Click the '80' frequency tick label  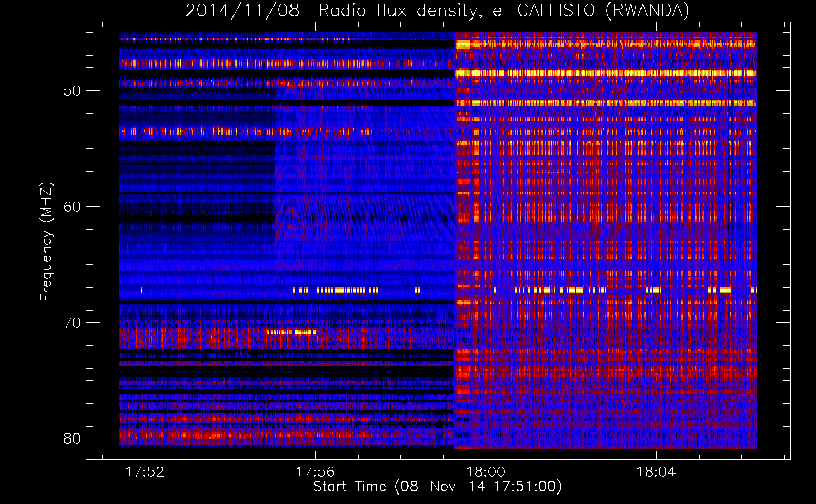pyautogui.click(x=72, y=438)
